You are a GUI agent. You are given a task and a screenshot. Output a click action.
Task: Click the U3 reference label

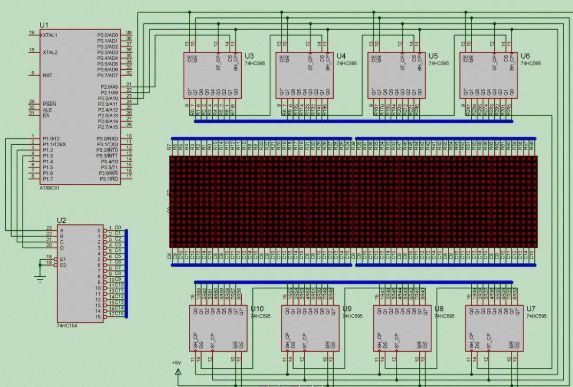point(249,56)
